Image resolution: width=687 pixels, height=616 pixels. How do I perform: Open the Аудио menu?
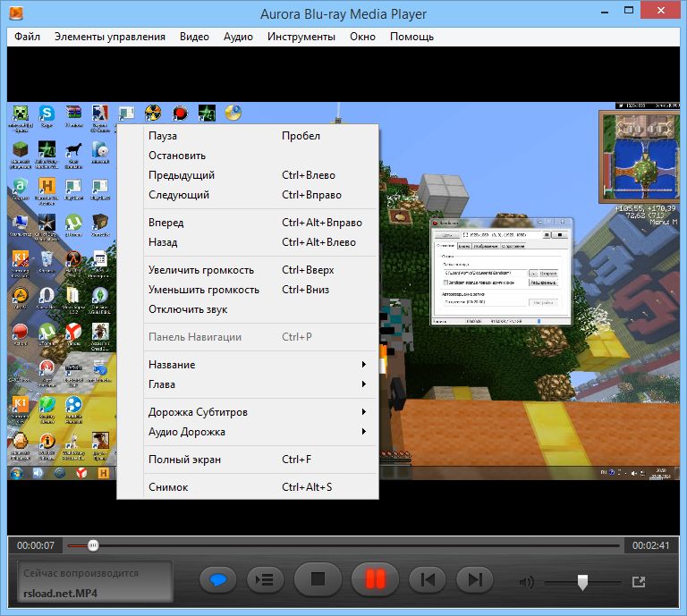click(238, 37)
